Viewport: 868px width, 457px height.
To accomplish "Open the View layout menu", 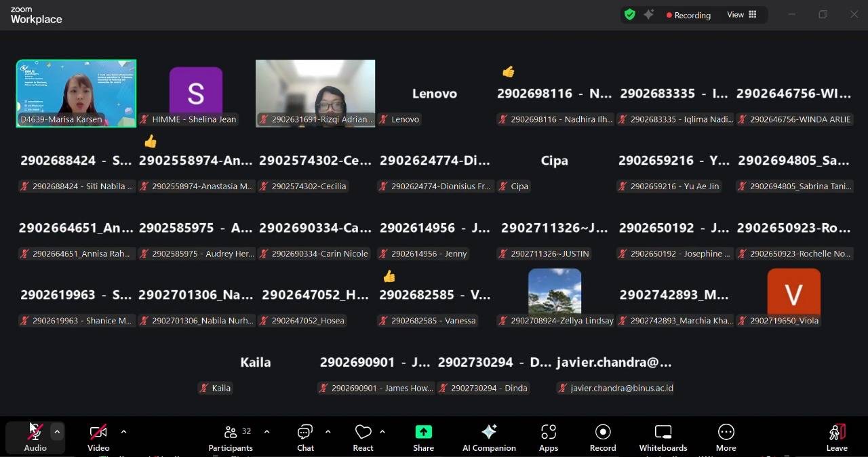I will (742, 14).
